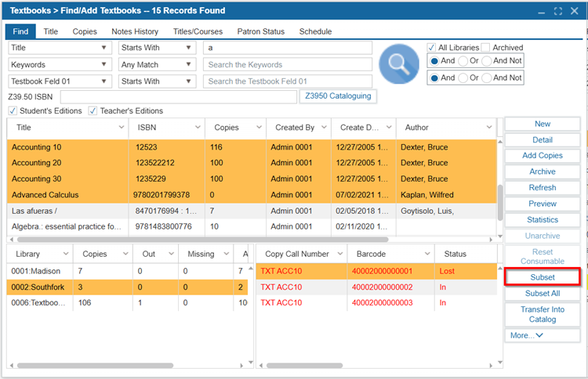
Task: Click the Subset button
Action: coord(543,277)
